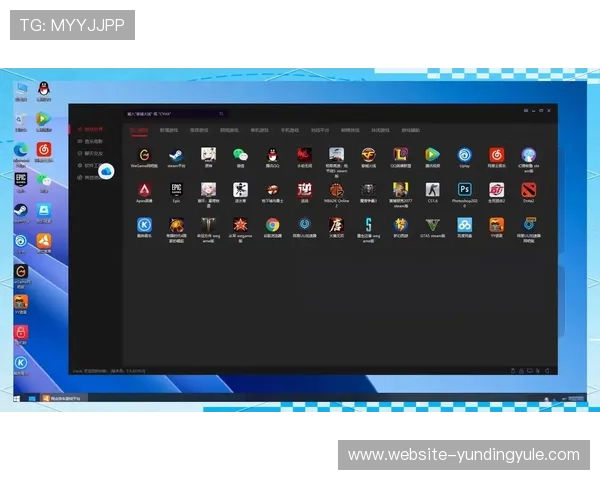This screenshot has height=480, width=600.
Task: Open the Windows Start button
Action: (17, 398)
